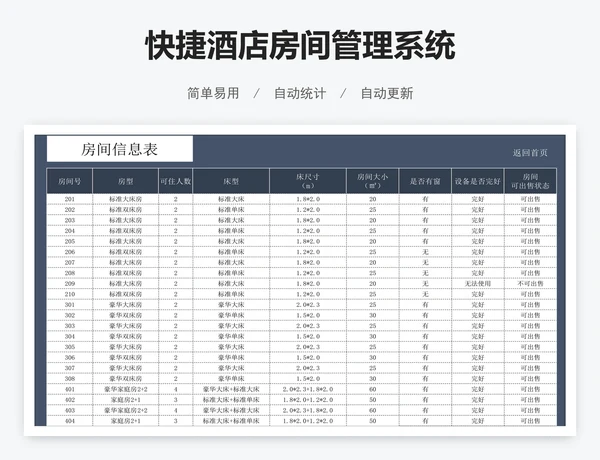Click bed size 1.8*2.0 in row 201
Viewport: 600px width, 460px height.
[x=308, y=199]
